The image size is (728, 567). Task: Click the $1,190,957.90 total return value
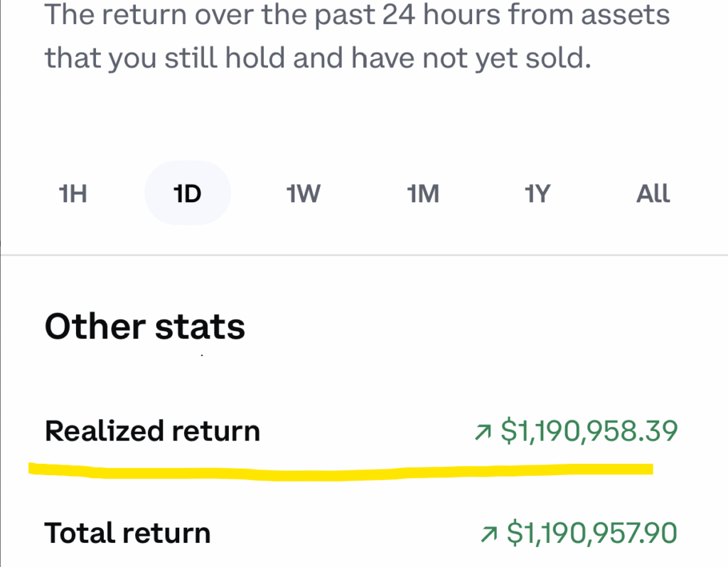click(591, 534)
